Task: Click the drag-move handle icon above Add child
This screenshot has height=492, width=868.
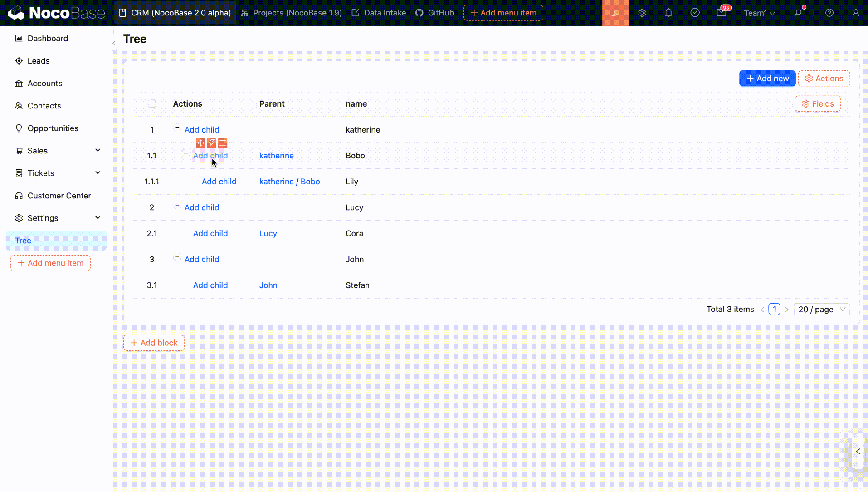Action: click(200, 143)
